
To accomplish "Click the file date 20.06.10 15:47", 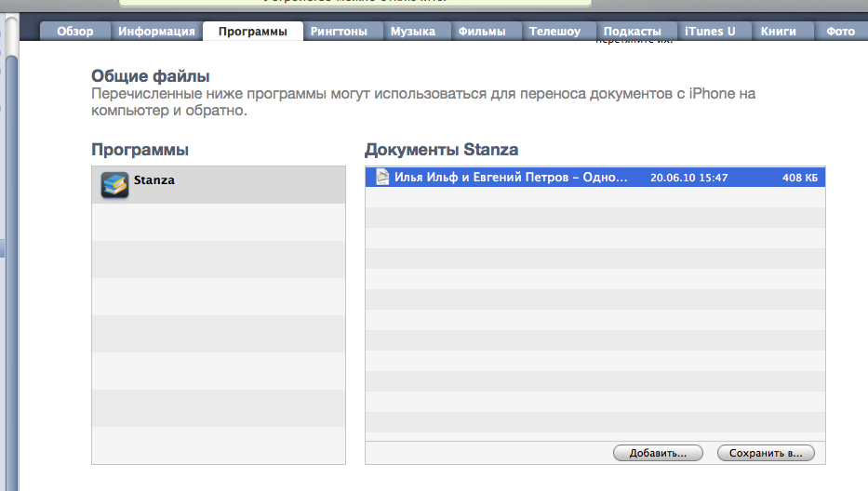I will pos(688,177).
